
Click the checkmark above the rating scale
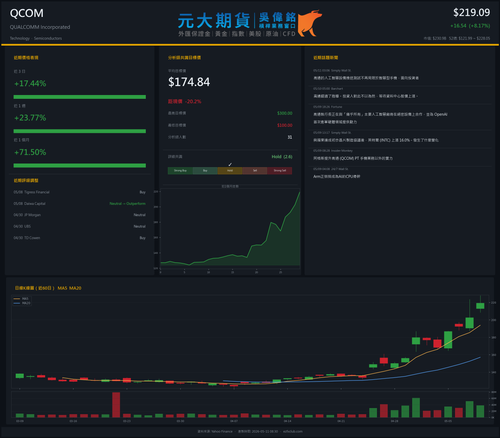(230, 164)
